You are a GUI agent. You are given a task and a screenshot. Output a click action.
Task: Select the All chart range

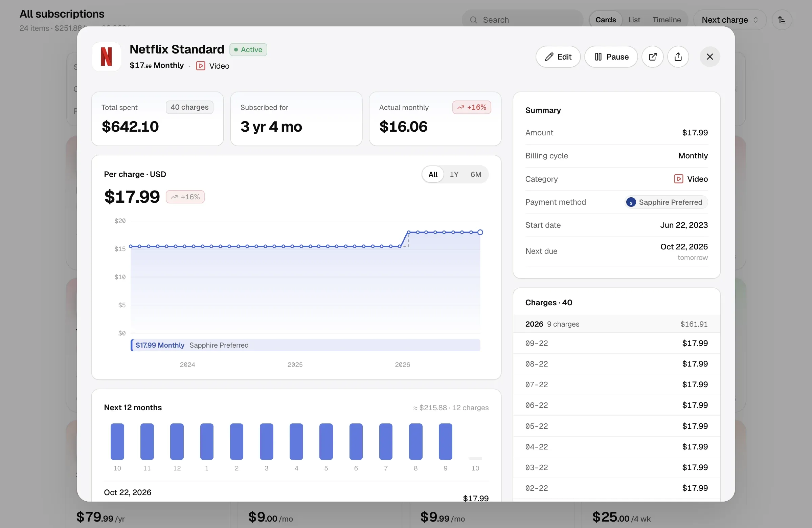click(x=433, y=174)
